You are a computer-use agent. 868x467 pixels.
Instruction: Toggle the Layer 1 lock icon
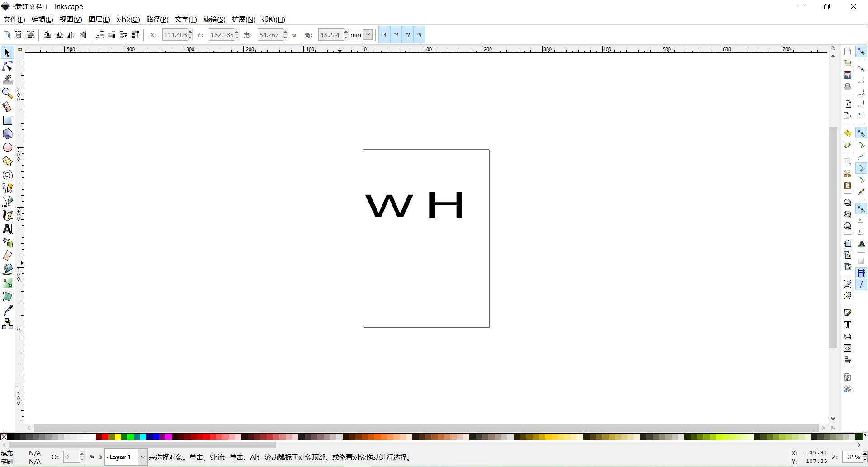pyautogui.click(x=100, y=457)
